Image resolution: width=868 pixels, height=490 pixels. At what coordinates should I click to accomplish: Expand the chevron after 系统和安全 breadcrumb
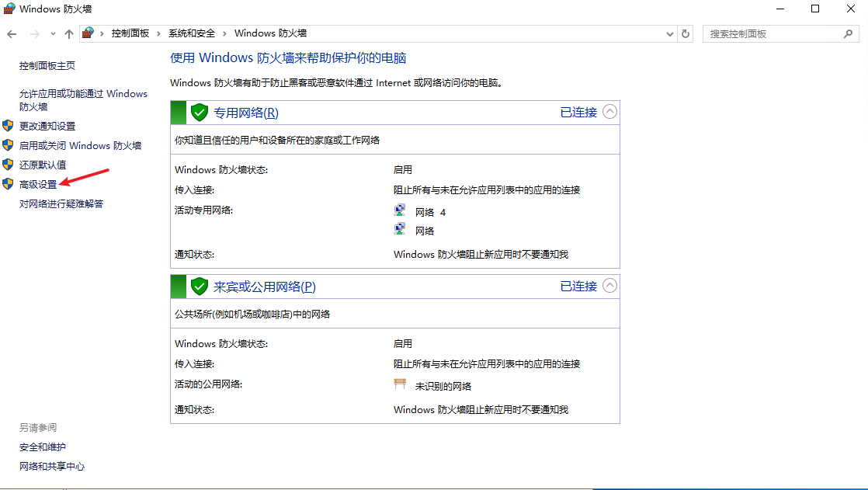(224, 33)
